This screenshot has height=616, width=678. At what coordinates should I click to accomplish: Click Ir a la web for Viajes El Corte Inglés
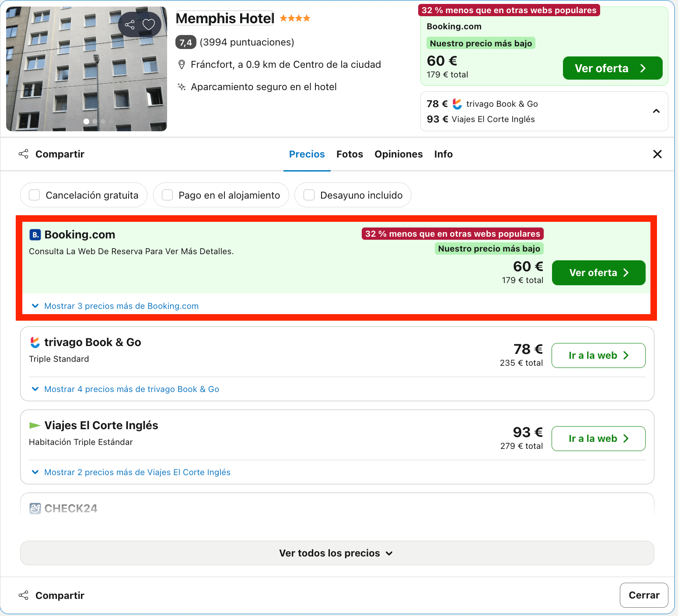click(x=598, y=439)
